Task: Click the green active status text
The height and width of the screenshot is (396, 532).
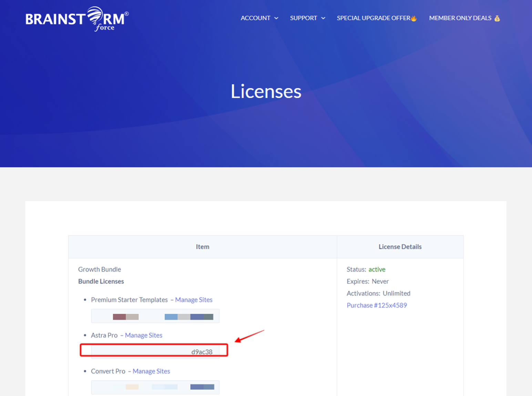Action: 377,269
